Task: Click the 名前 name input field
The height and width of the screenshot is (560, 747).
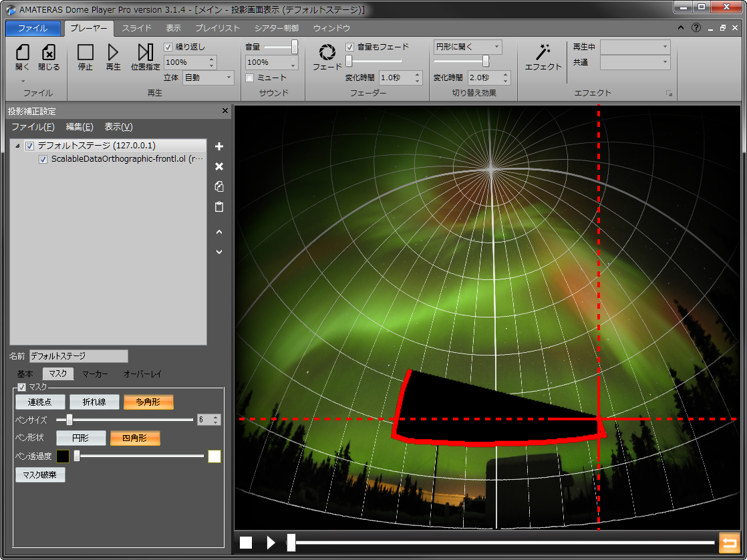Action: (79, 356)
